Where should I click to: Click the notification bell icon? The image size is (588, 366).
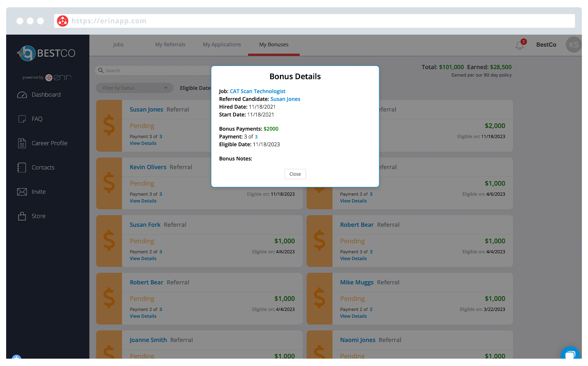520,45
